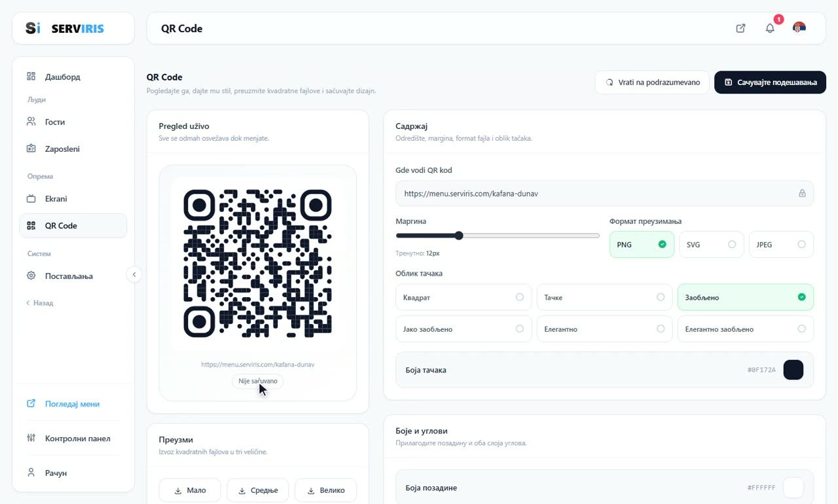Image resolution: width=838 pixels, height=504 pixels.
Task: Click the Serviris logo
Action: pos(65,28)
